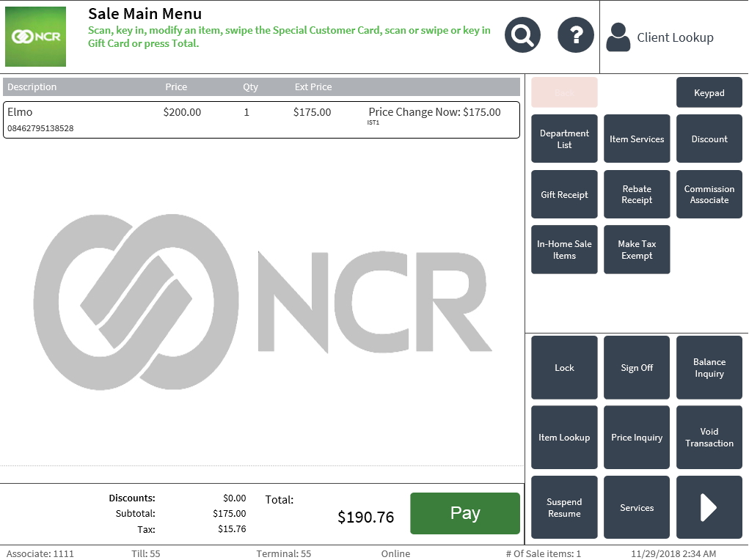Viewport: 749px width, 560px height.
Task: Click the Elmo barcode 08462795138528
Action: point(40,128)
